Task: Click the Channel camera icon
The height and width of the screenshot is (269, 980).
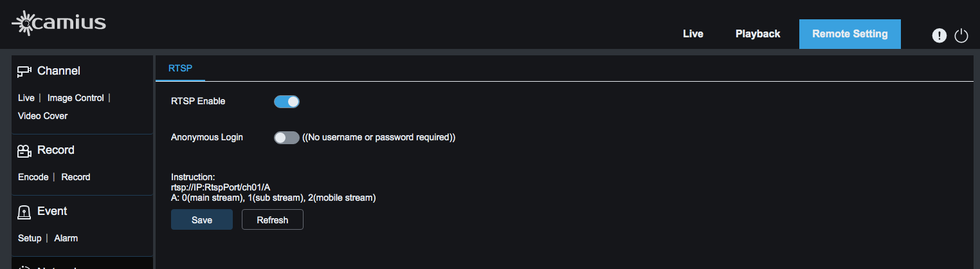Action: click(24, 71)
